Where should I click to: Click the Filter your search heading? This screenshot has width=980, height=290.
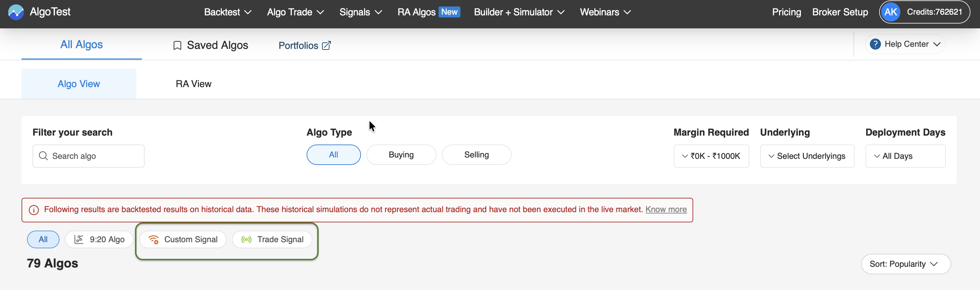tap(72, 132)
